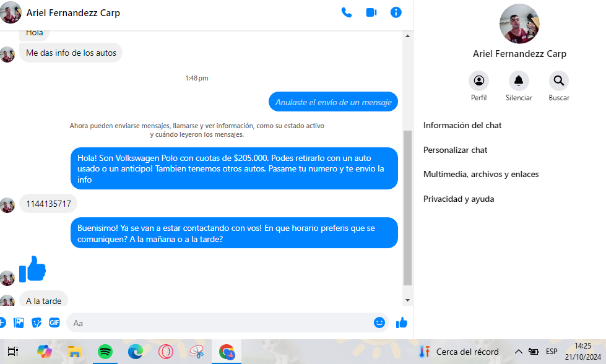Toggle the conversation information panel icon
The image size is (606, 364).
[x=396, y=12]
